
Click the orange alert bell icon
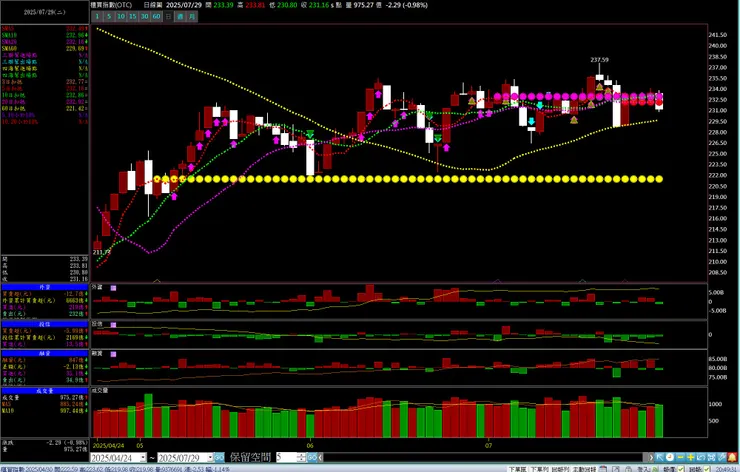(x=732, y=457)
